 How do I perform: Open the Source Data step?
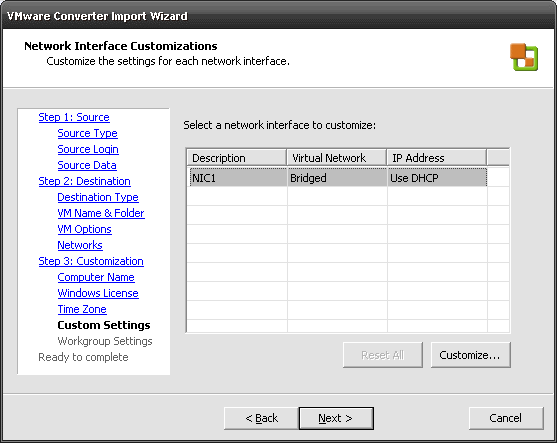tap(87, 165)
